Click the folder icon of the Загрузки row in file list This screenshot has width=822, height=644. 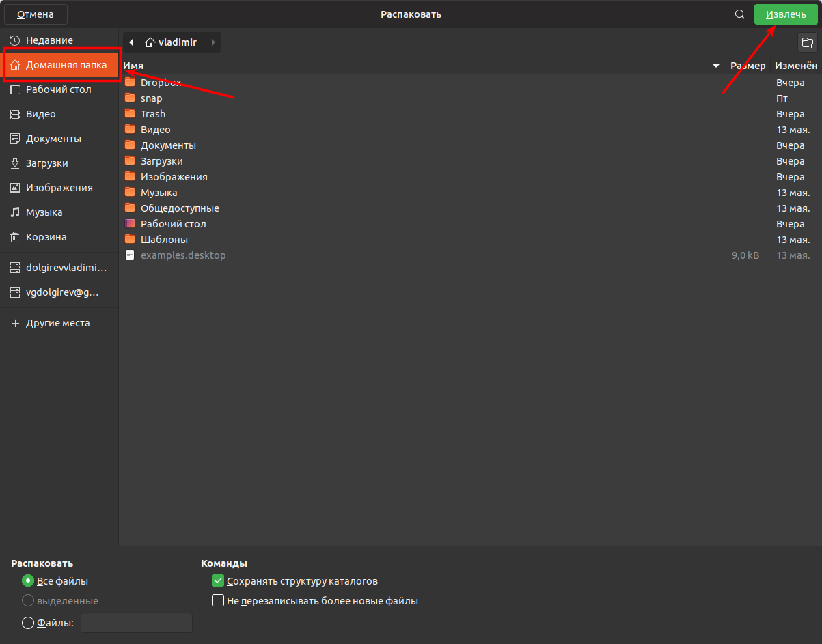pyautogui.click(x=130, y=160)
